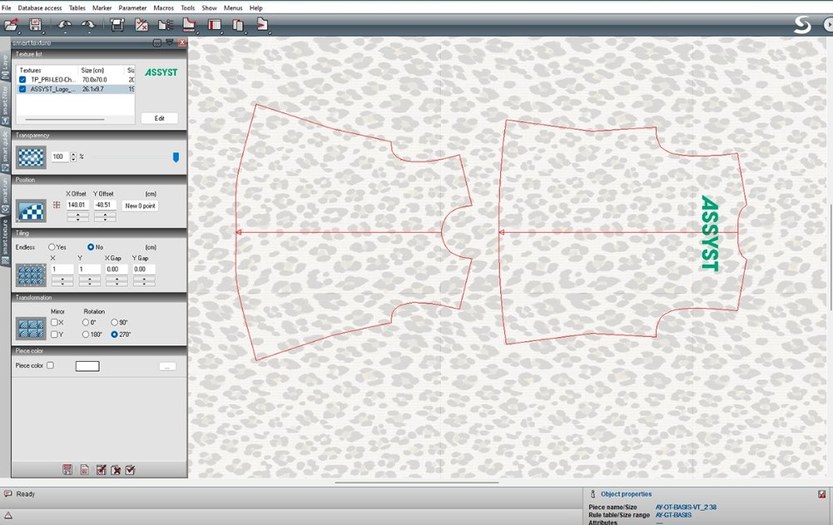Screen dimensions: 833x525
Task: Click the save disk icon in toolbar
Action: tap(36, 24)
